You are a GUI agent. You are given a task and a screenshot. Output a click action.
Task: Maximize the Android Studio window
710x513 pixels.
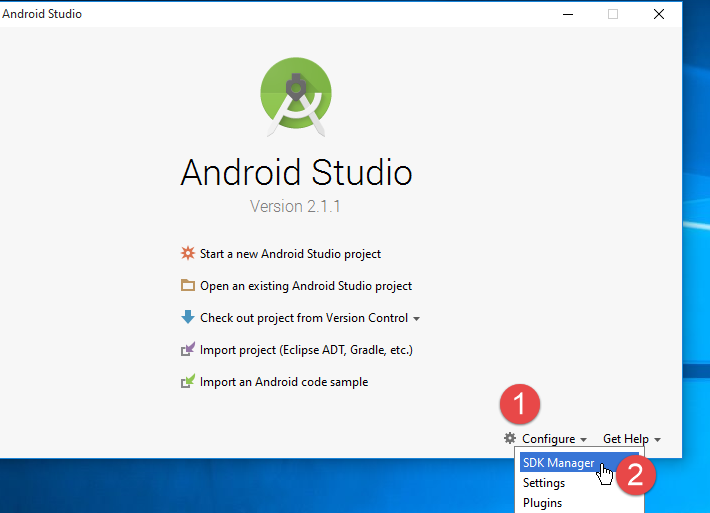[x=613, y=14]
